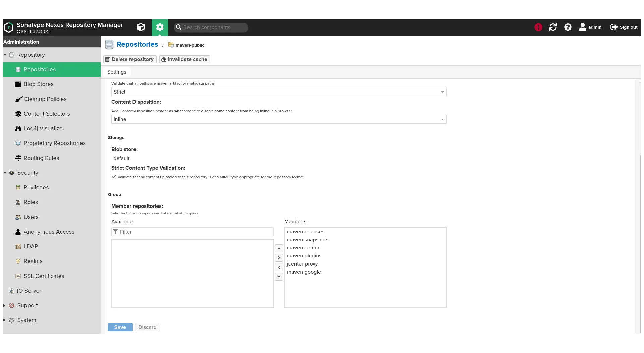
Task: Expand the Support tree section
Action: [x=4, y=305]
